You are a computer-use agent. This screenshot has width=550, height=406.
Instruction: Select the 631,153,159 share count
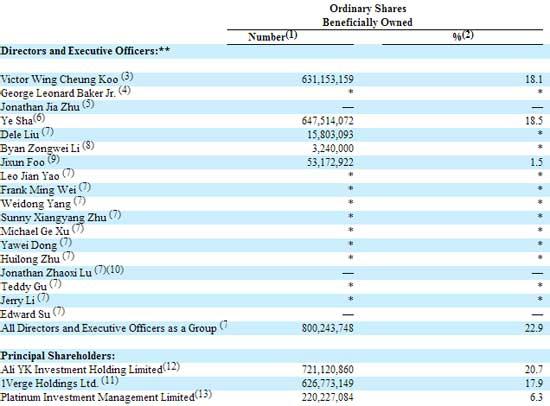pos(328,80)
